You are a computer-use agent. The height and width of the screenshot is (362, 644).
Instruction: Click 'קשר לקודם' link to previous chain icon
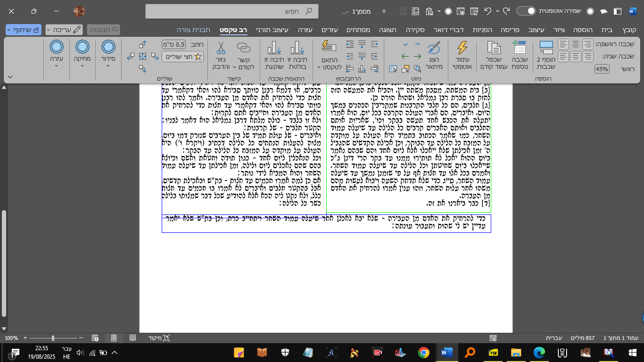point(243,48)
